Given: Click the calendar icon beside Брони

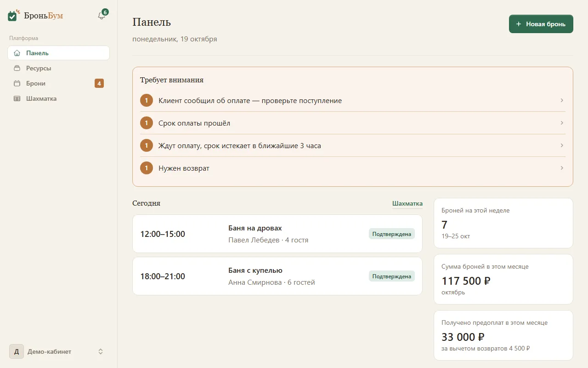Looking at the screenshot, I should click(x=17, y=83).
